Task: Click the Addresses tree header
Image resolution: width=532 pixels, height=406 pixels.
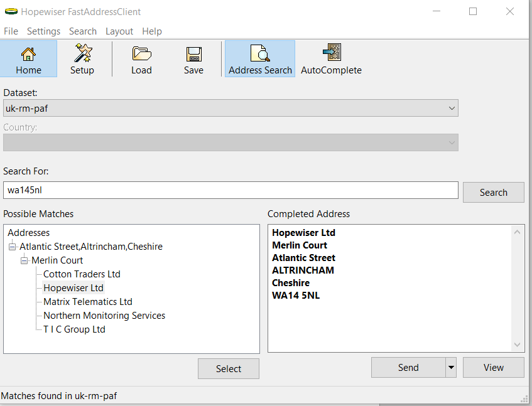Action: tap(28, 233)
